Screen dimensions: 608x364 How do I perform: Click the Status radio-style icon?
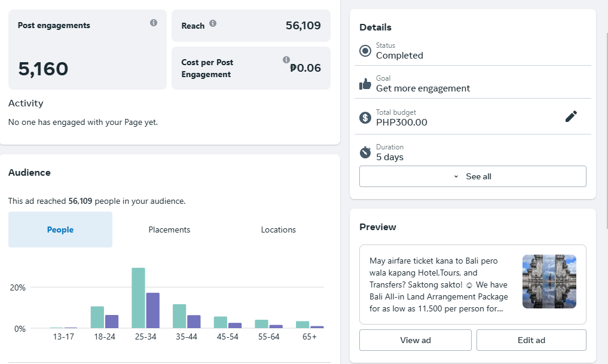click(x=365, y=51)
